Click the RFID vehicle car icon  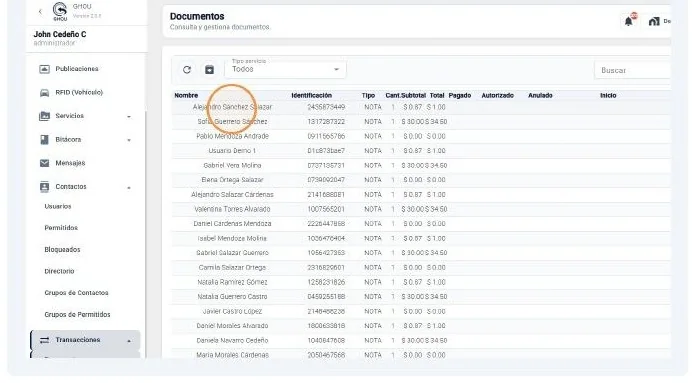(44, 92)
